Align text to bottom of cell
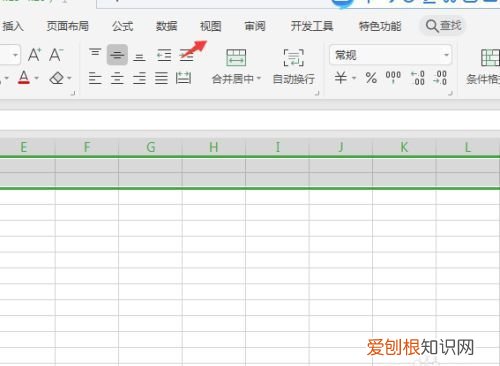This screenshot has width=500, height=366. pos(139,57)
